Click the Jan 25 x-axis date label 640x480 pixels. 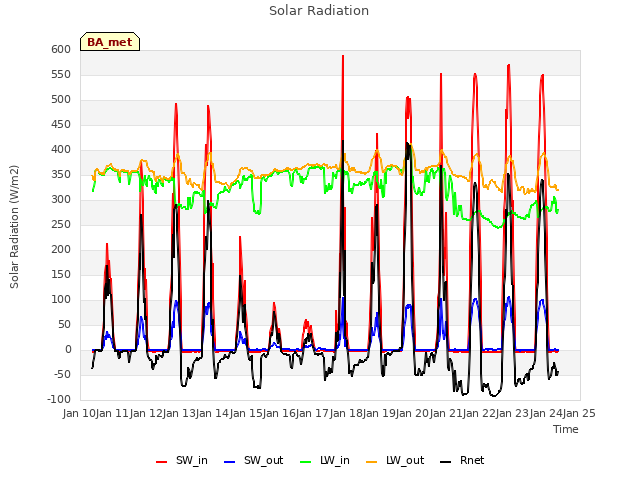coord(579,414)
